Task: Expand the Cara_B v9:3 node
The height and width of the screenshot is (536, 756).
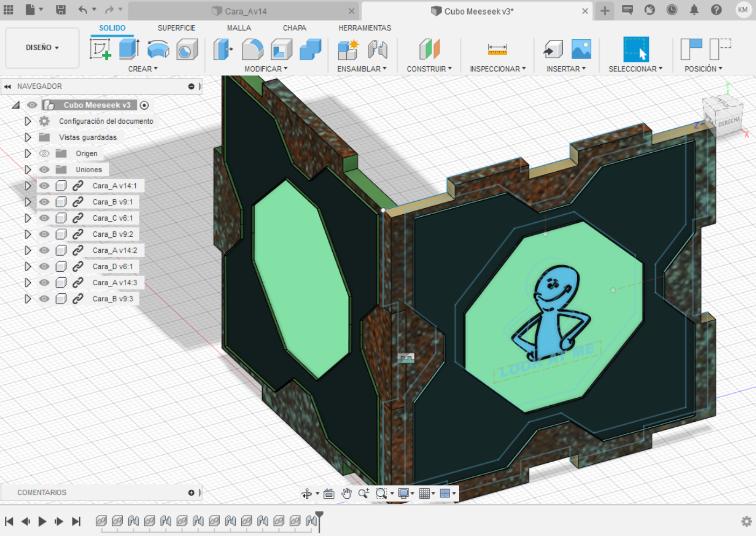Action: tap(27, 299)
